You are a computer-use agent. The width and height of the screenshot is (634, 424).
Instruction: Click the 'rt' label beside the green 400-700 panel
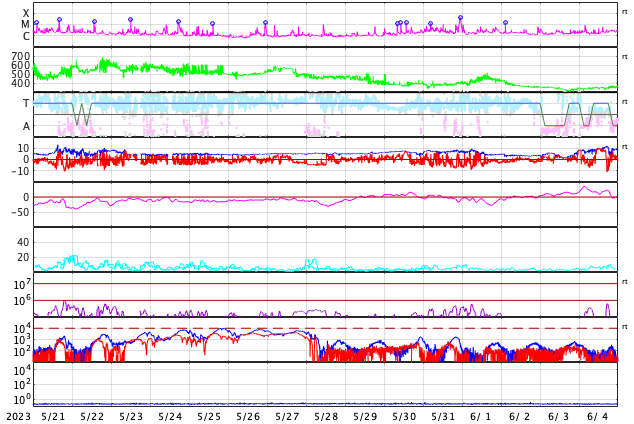click(x=625, y=57)
